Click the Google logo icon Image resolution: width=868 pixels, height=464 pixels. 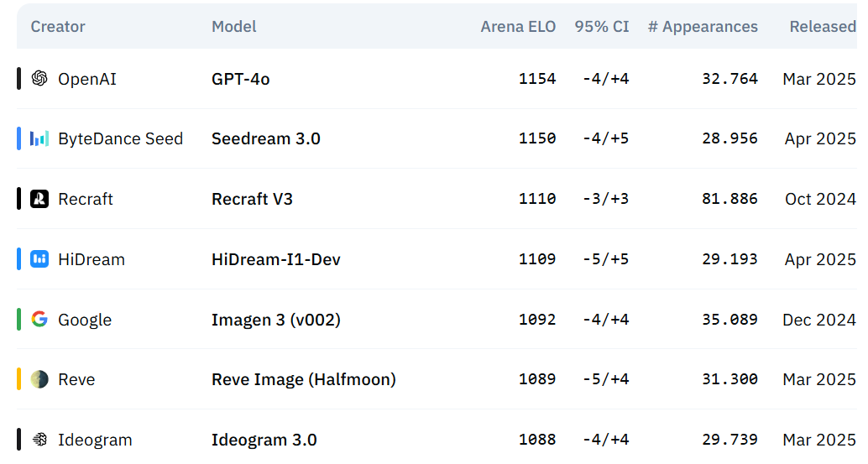tap(39, 320)
